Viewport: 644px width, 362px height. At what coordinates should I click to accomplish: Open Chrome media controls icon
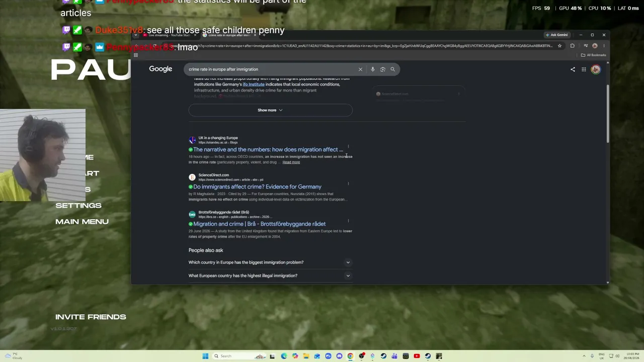tap(586, 46)
